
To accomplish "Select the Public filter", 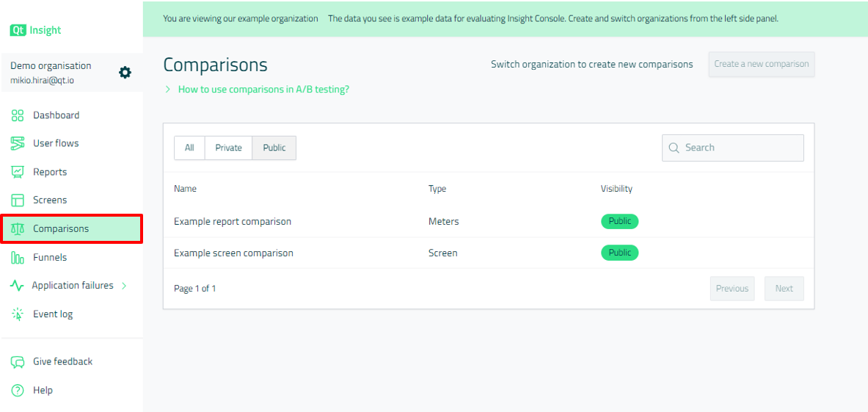I will click(x=274, y=148).
